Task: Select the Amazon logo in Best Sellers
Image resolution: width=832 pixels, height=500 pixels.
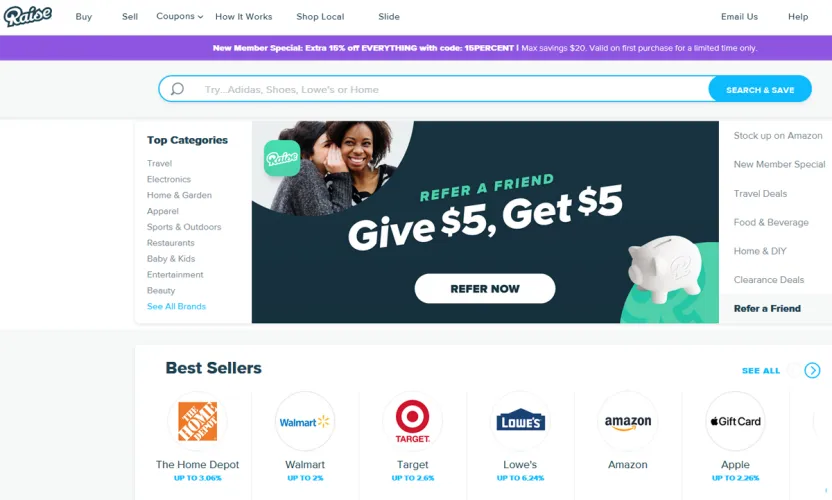Action: pyautogui.click(x=628, y=421)
